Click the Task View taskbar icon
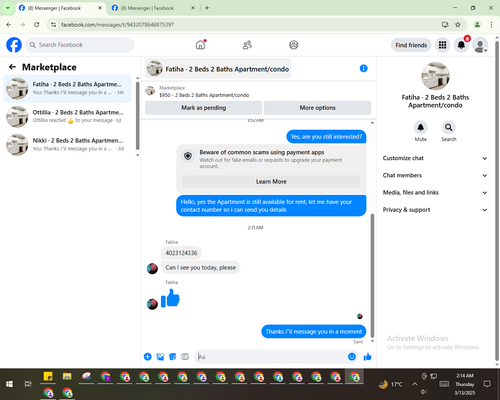 pos(28,384)
